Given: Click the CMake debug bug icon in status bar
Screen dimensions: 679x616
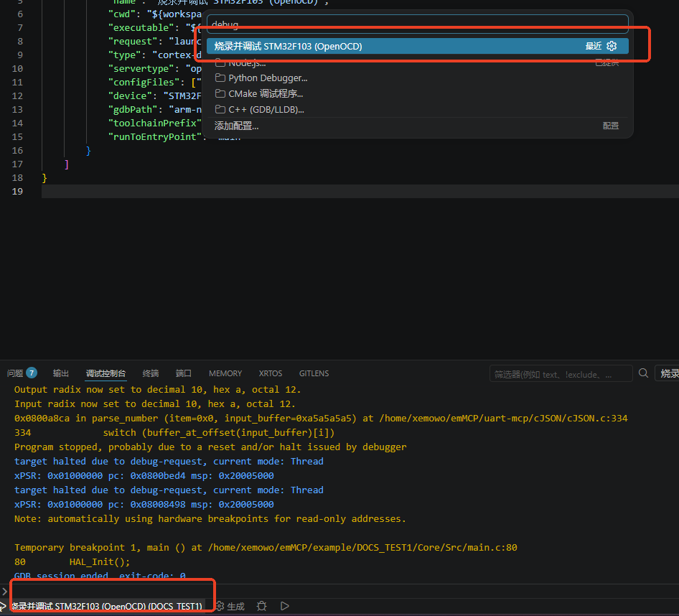Looking at the screenshot, I should pyautogui.click(x=261, y=606).
